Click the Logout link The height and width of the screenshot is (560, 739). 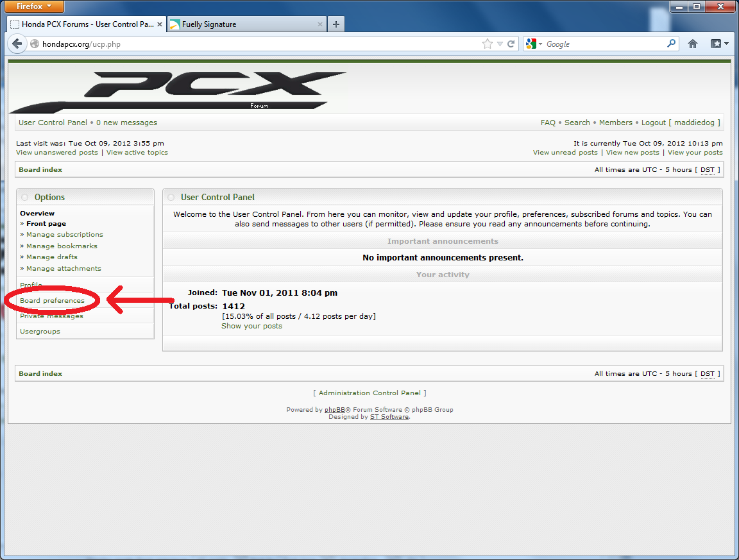(x=654, y=123)
